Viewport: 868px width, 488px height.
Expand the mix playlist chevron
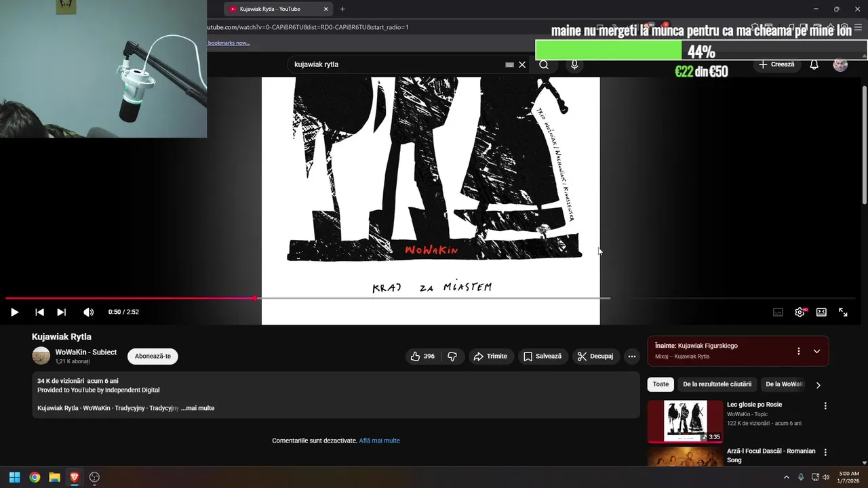[x=816, y=351]
